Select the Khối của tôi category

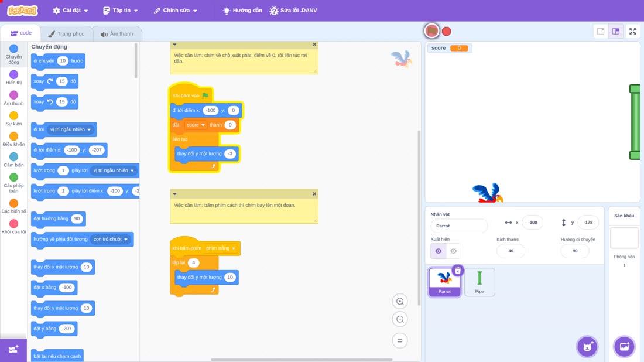tap(13, 227)
